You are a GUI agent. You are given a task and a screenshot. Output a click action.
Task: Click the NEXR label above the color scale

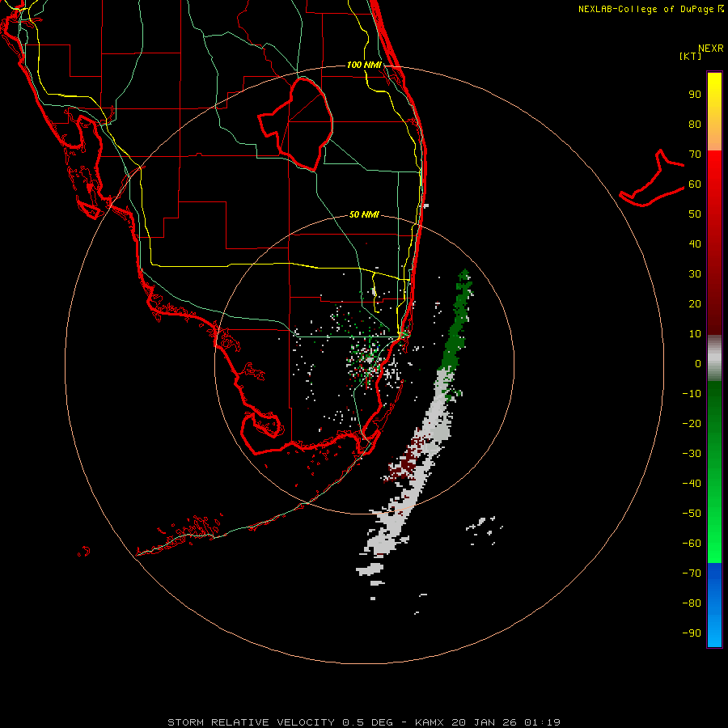pos(711,49)
